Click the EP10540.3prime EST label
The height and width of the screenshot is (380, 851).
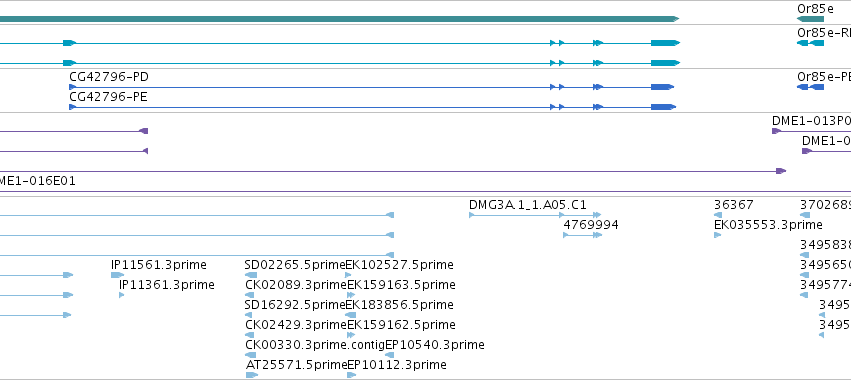point(435,345)
